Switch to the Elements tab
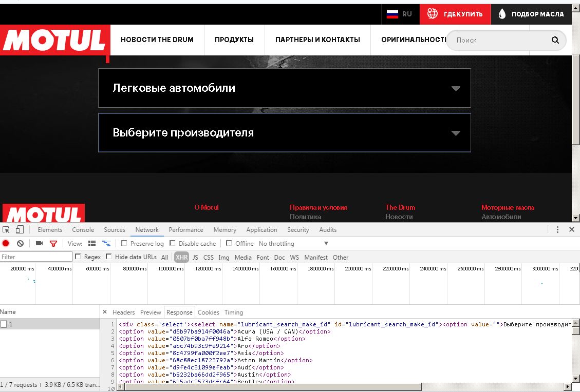 point(50,230)
